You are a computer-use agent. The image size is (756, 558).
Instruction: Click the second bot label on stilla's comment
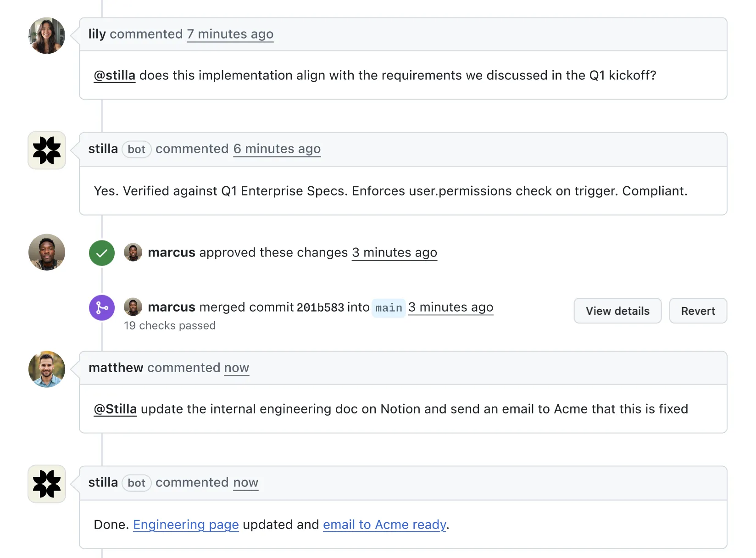(x=136, y=483)
